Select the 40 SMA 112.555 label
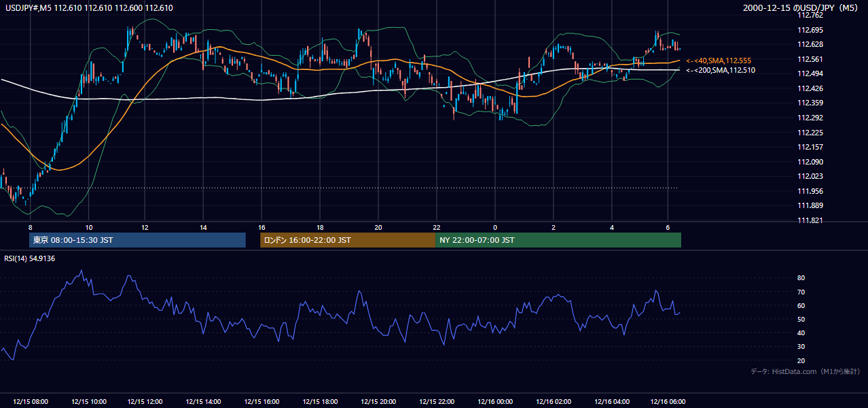868x408 pixels. pyautogui.click(x=719, y=61)
